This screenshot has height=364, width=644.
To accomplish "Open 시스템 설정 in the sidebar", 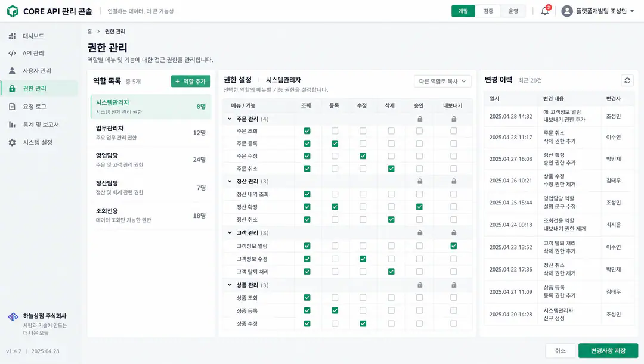I will coord(39,142).
